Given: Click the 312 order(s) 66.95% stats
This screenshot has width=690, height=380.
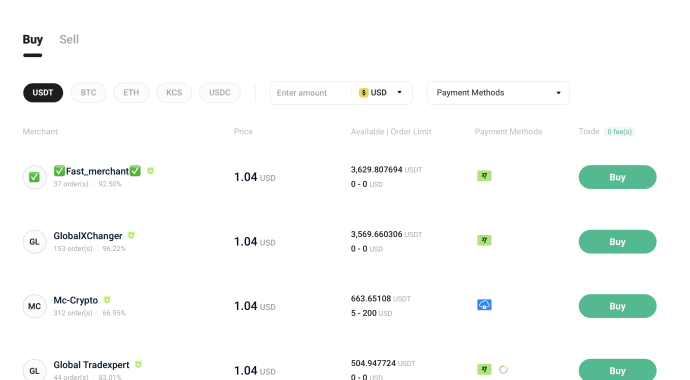Looking at the screenshot, I should [x=90, y=313].
